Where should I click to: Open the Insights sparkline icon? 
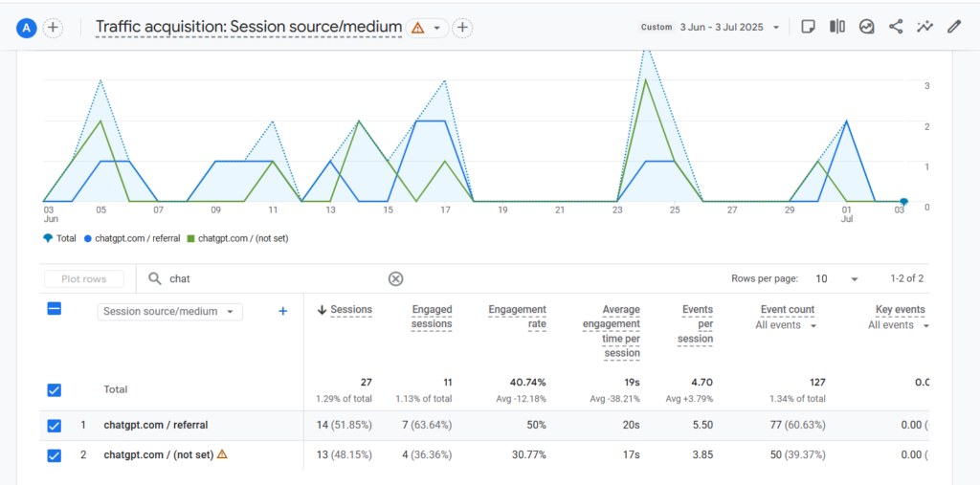[924, 27]
